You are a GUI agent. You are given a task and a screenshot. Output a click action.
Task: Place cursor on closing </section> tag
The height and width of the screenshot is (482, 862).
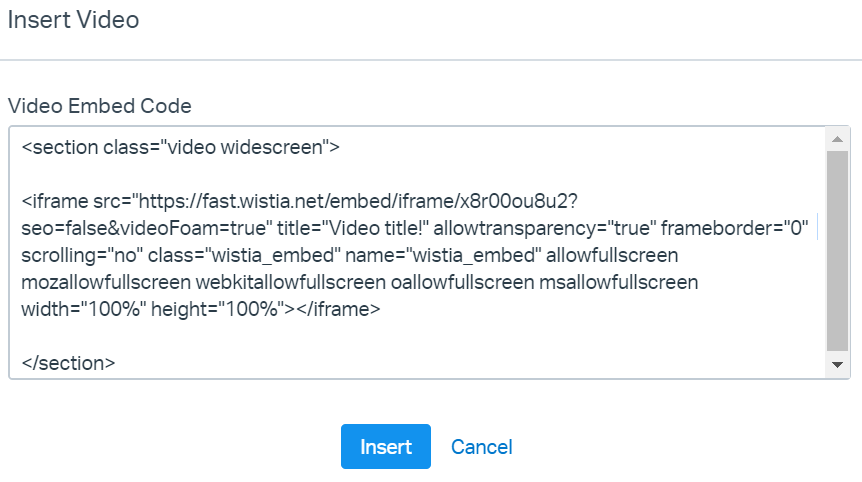tap(67, 363)
